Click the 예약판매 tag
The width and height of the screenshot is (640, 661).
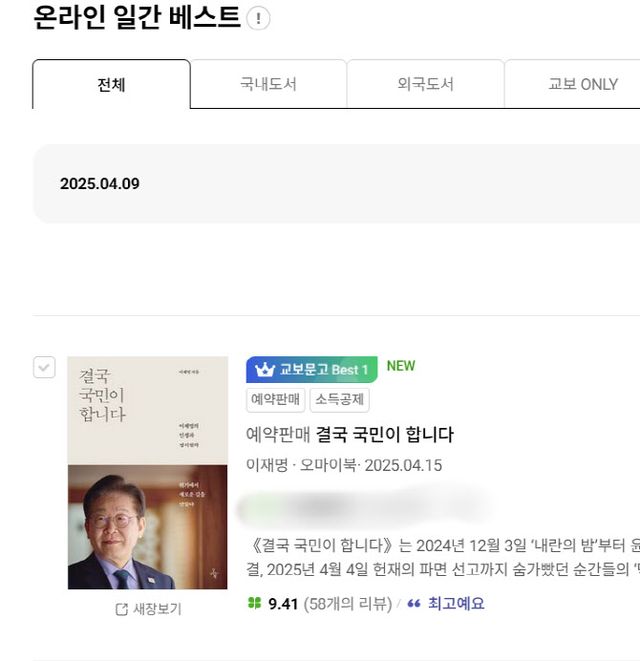[x=275, y=401]
